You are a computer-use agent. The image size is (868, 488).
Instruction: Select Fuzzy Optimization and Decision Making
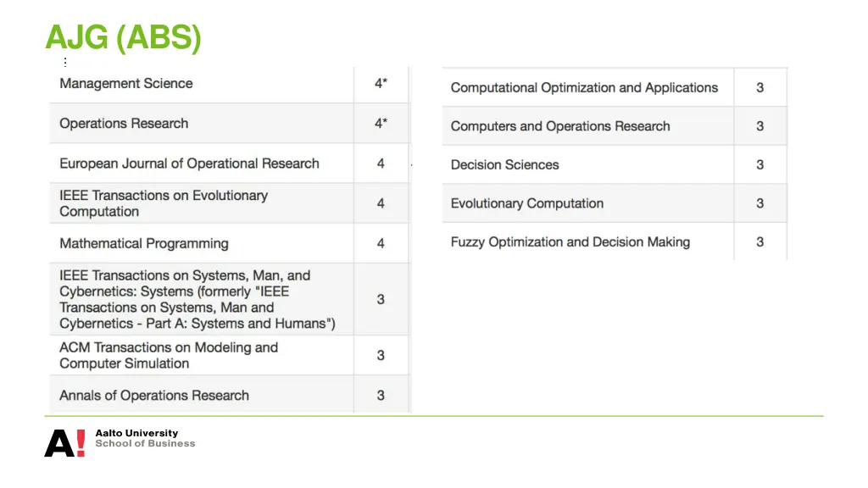coord(570,242)
